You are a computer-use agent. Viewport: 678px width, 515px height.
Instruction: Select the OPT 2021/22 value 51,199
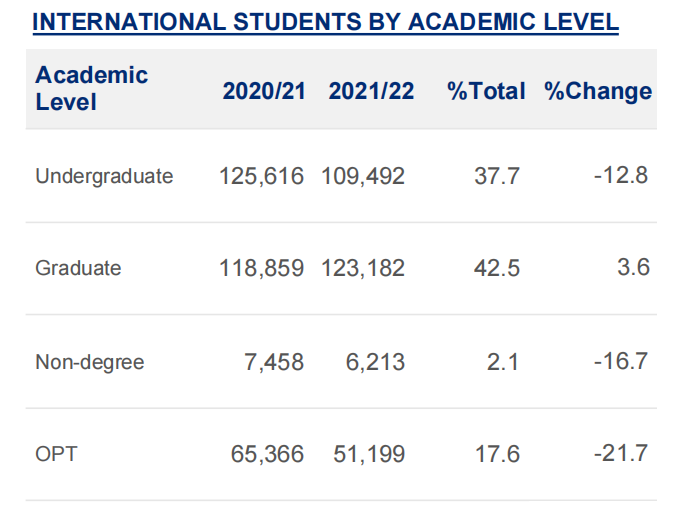(x=369, y=454)
